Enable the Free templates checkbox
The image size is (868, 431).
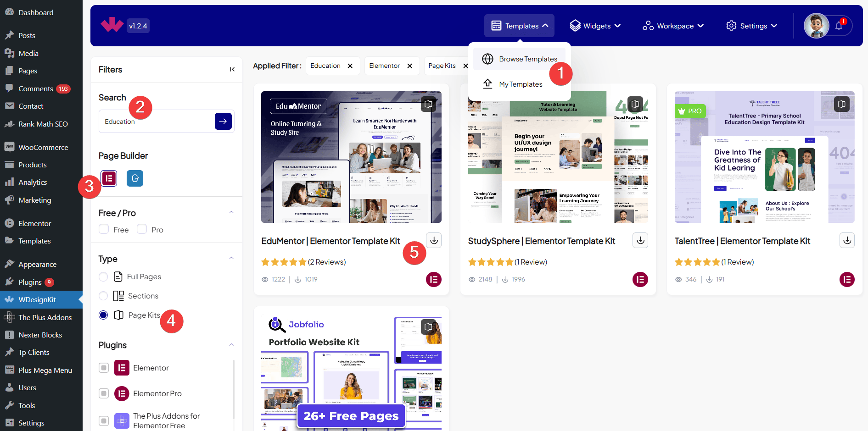(104, 229)
